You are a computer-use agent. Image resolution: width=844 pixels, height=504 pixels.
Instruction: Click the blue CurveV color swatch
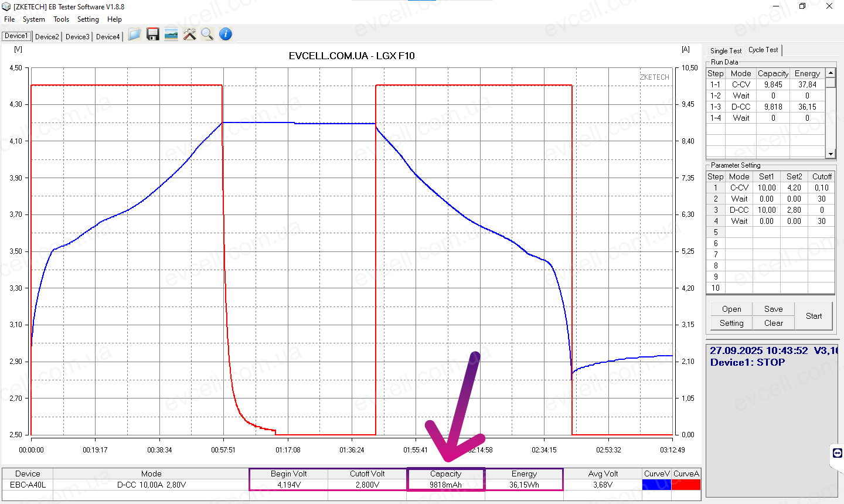pos(656,485)
